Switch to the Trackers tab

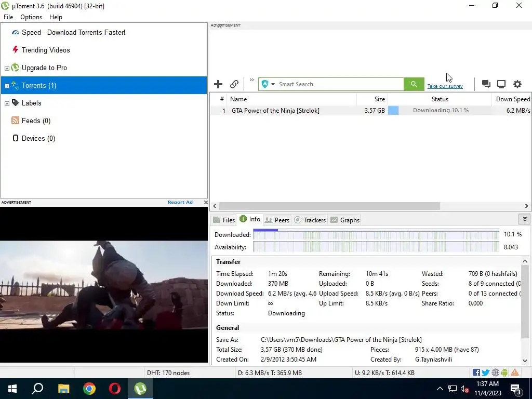pyautogui.click(x=310, y=220)
